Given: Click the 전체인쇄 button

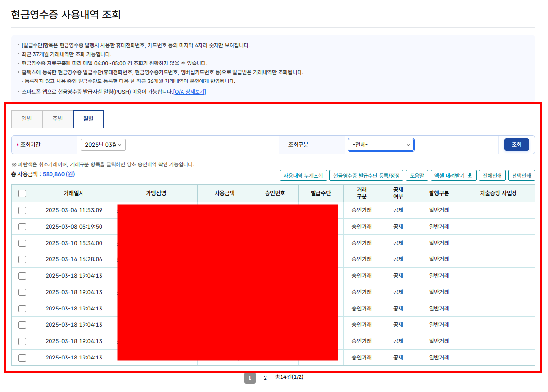Looking at the screenshot, I should pos(492,176).
